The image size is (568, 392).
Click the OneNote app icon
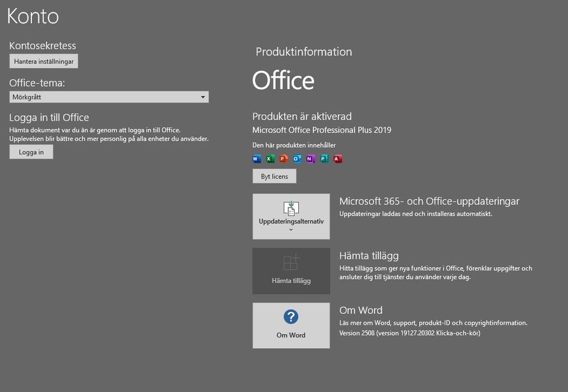pos(311,158)
